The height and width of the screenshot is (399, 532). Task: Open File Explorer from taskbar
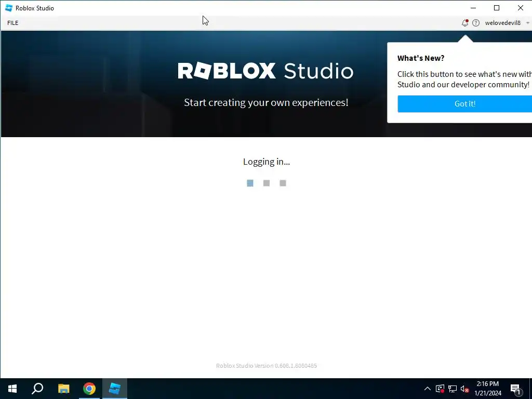point(63,389)
